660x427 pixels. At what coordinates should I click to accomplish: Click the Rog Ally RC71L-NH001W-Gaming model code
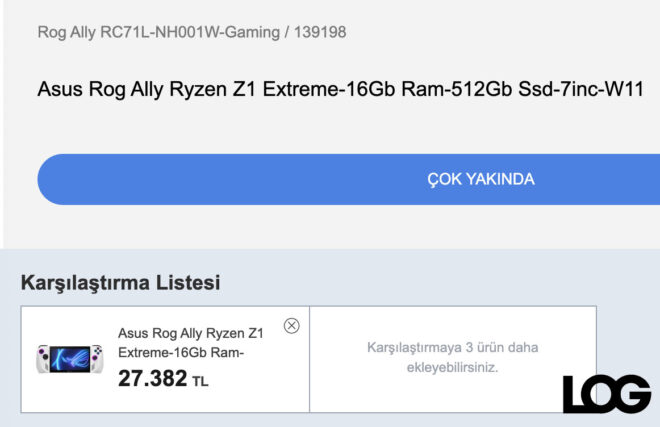pyautogui.click(x=158, y=32)
